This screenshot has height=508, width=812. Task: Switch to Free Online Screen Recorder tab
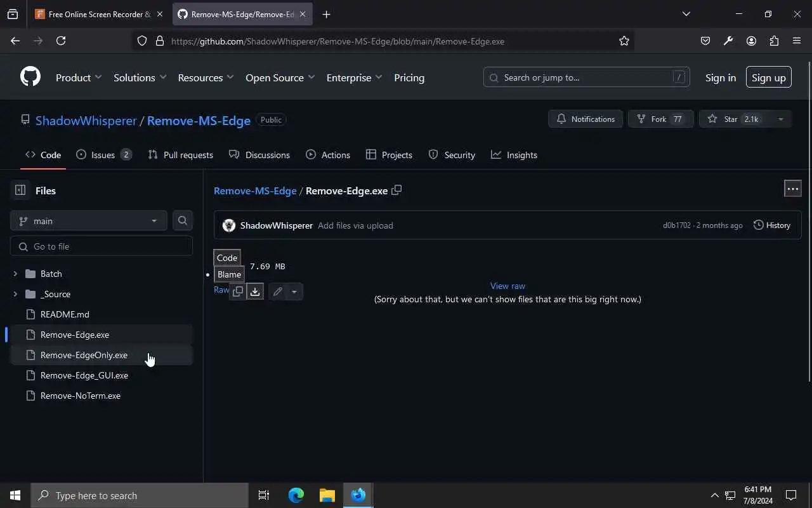tap(99, 14)
